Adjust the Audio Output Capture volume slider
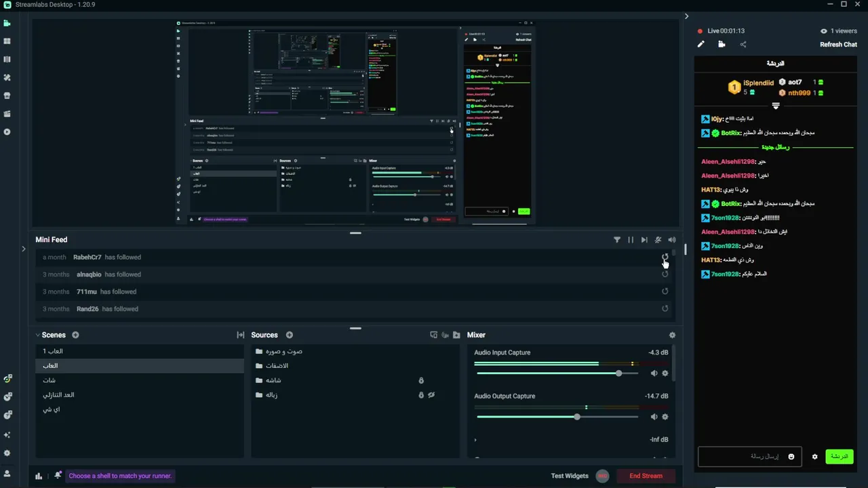Viewport: 868px width, 488px height. tap(577, 417)
